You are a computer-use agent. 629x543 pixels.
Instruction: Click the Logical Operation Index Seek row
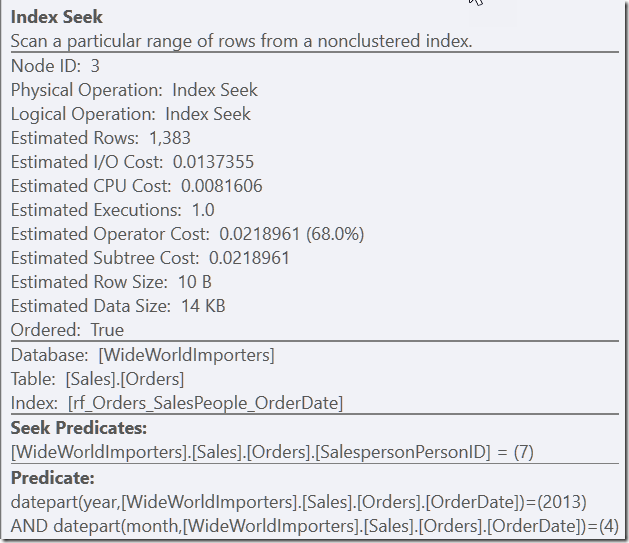click(130, 114)
